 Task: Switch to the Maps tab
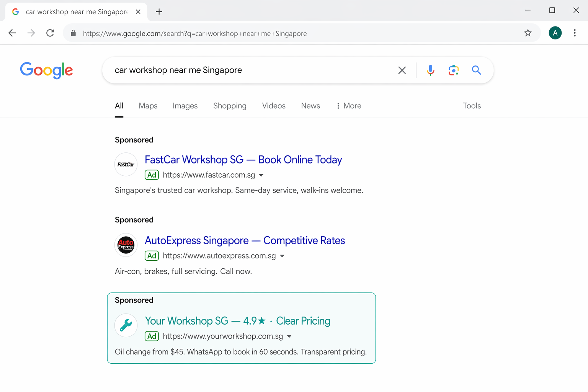point(148,106)
